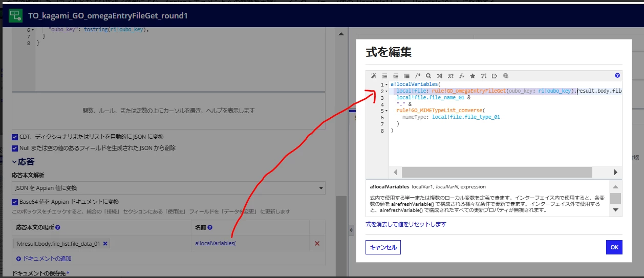Click the 式を編集 dialog heading
This screenshot has width=644, height=278.
389,52
